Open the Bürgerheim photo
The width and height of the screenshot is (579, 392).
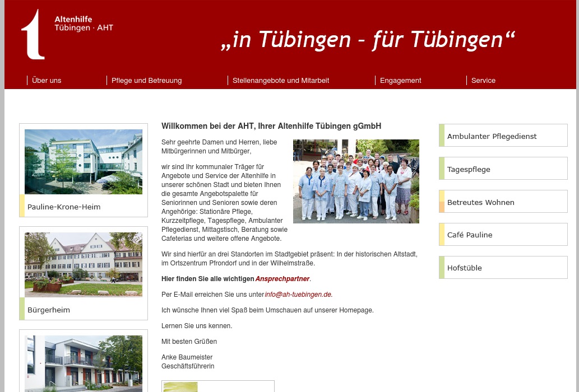84,264
